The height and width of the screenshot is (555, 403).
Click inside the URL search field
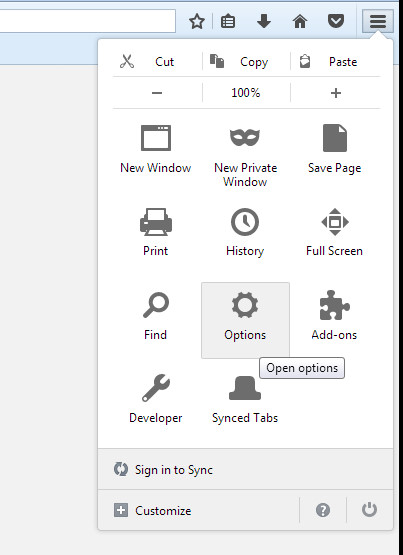(87, 21)
